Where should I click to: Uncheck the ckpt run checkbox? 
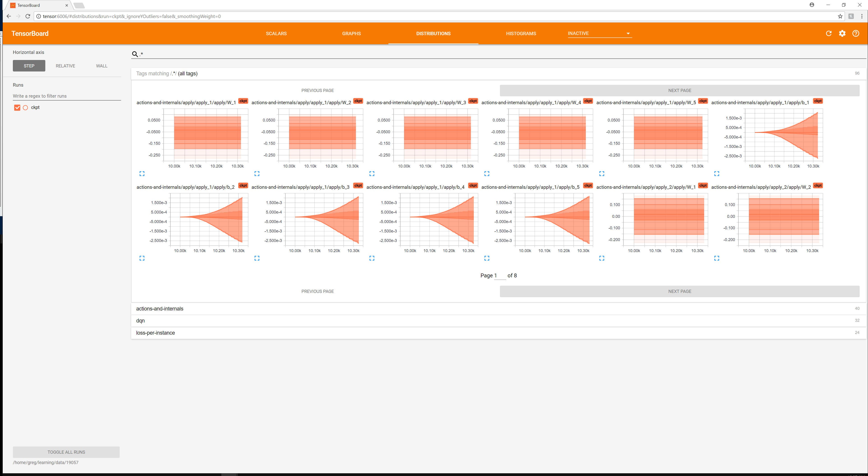coord(17,108)
